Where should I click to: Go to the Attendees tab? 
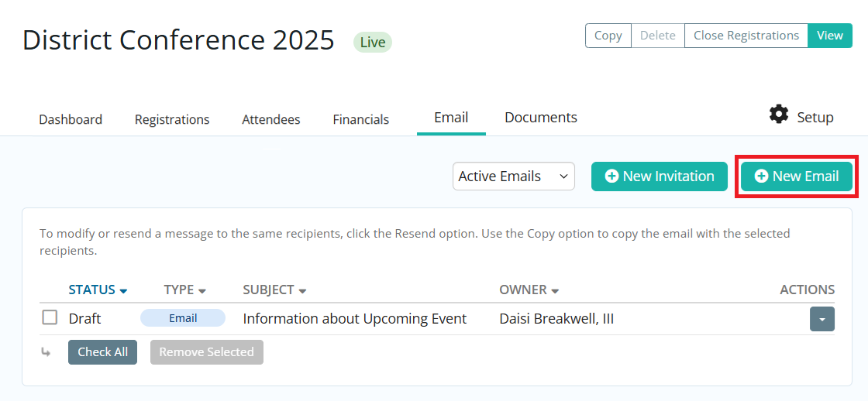[271, 119]
